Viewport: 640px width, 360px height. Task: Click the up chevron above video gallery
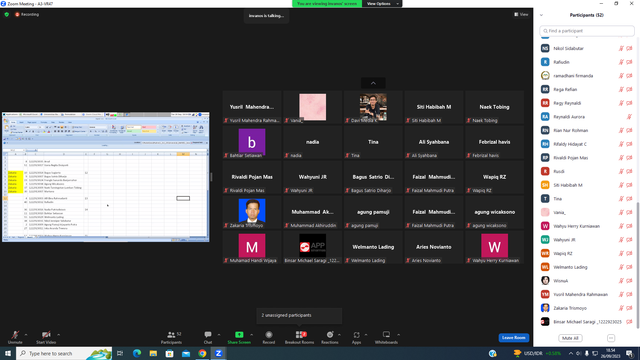click(x=373, y=83)
